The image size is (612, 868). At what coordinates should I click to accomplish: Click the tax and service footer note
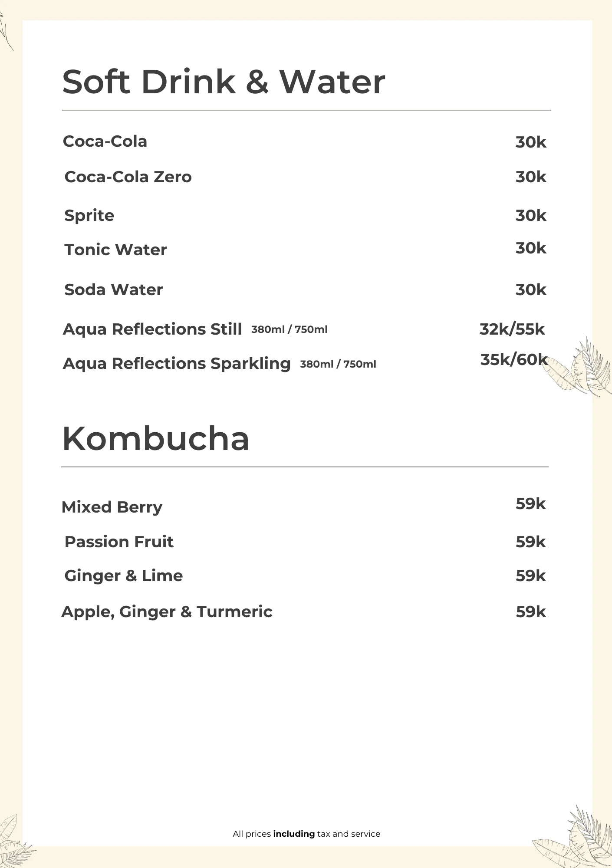tap(306, 834)
